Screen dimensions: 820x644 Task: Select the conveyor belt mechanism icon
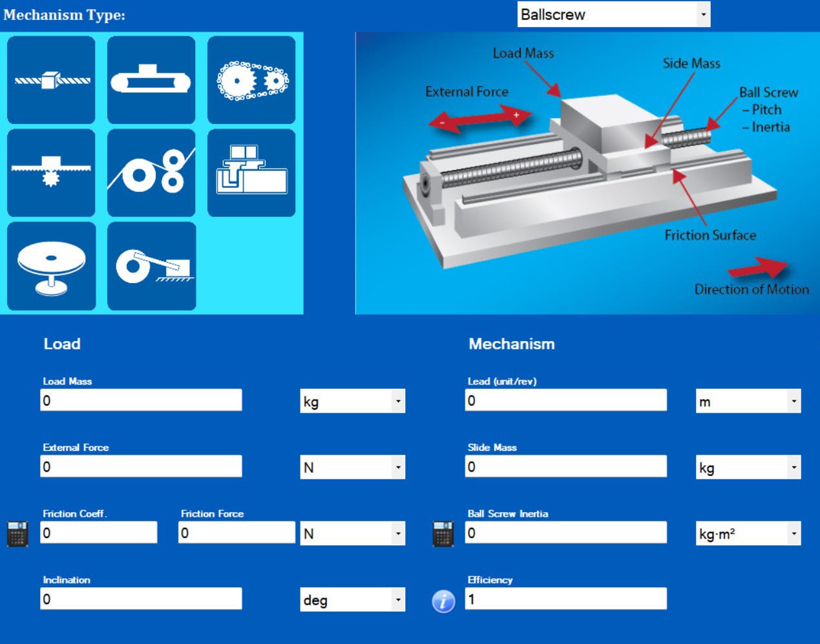[x=151, y=80]
